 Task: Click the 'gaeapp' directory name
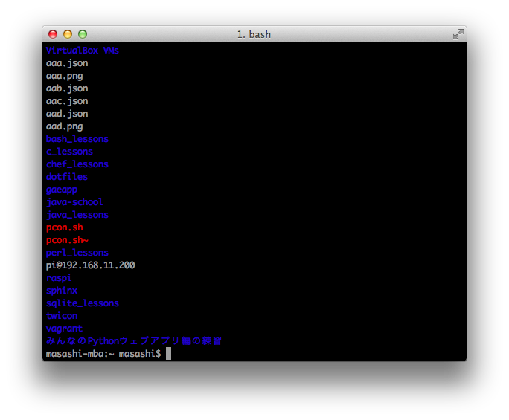click(x=62, y=190)
